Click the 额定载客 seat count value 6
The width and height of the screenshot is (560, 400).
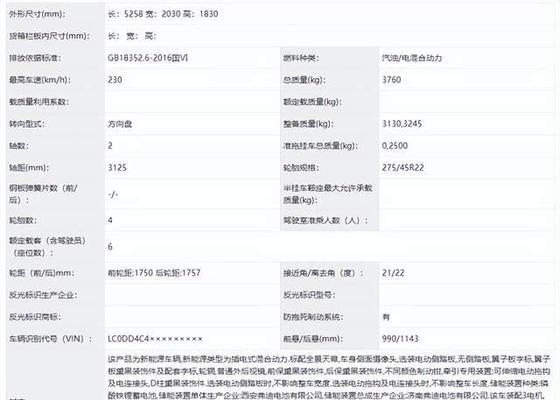(x=110, y=247)
